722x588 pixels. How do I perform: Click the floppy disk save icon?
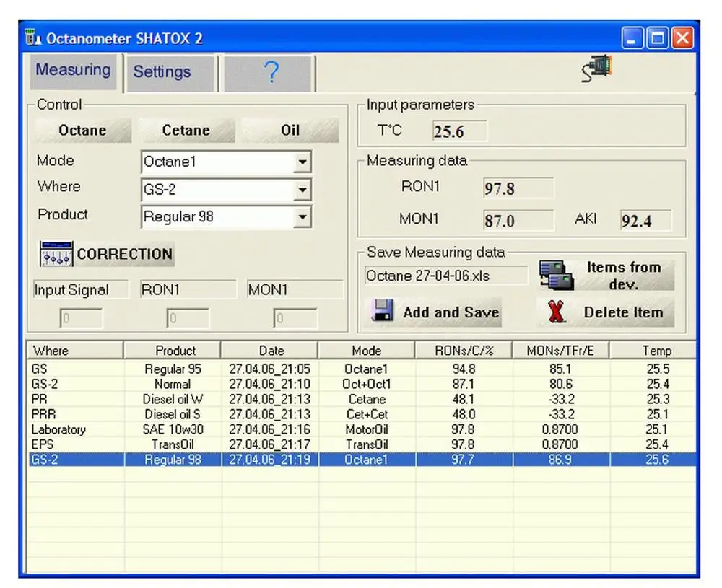click(x=383, y=312)
